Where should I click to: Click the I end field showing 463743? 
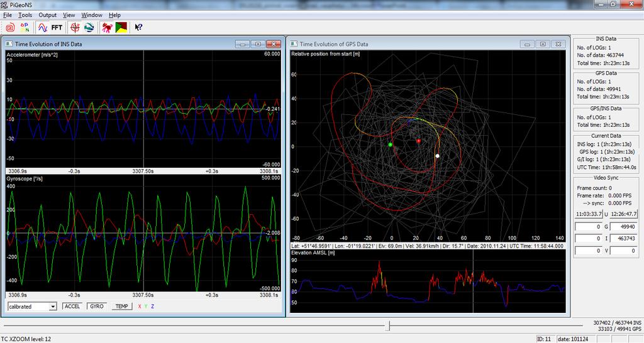(623, 238)
